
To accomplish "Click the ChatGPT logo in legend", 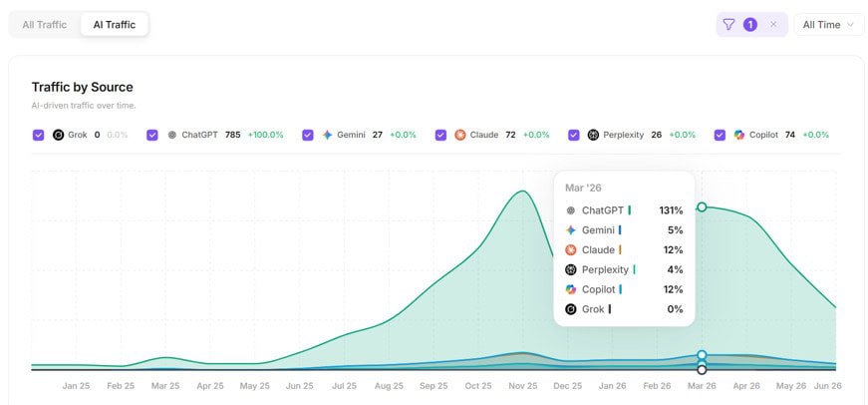I will point(172,135).
